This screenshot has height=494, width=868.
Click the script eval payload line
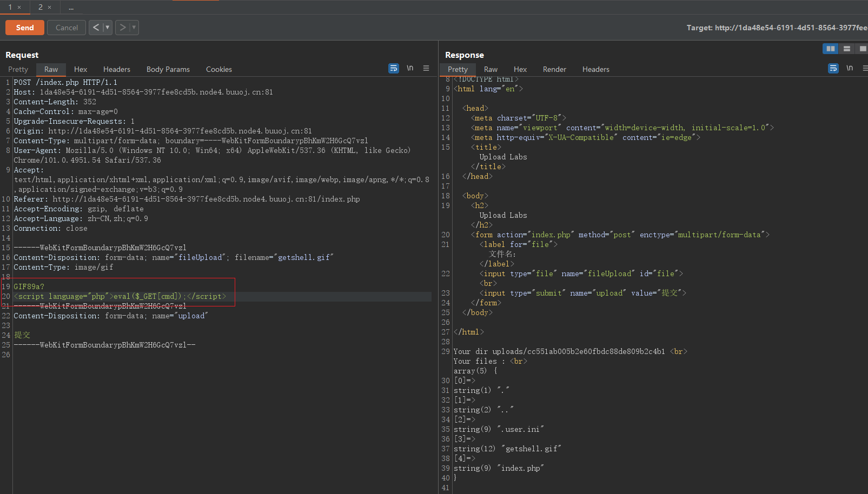click(120, 296)
